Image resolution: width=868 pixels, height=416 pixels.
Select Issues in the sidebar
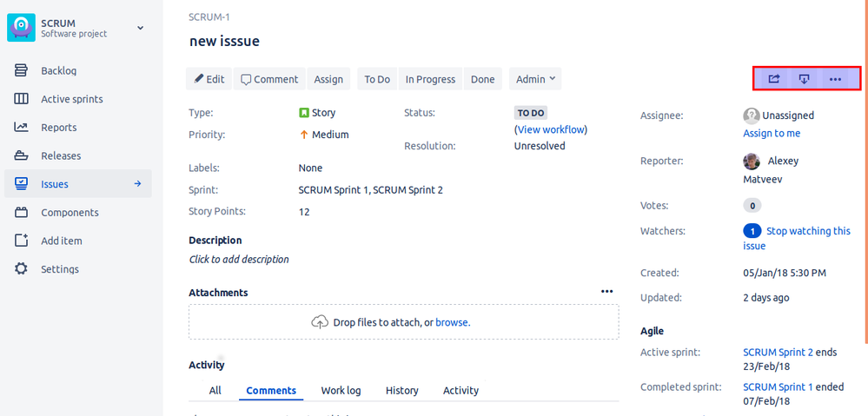tap(78, 183)
